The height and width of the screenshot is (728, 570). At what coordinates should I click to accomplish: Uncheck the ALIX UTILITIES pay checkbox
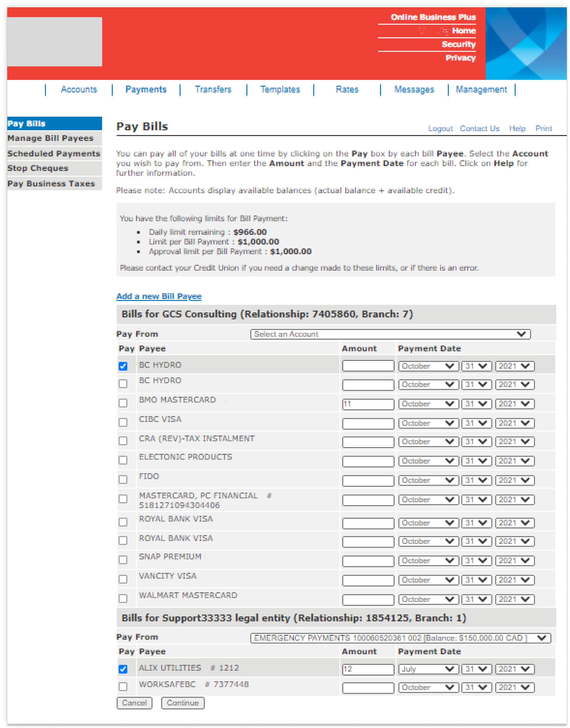click(x=123, y=669)
